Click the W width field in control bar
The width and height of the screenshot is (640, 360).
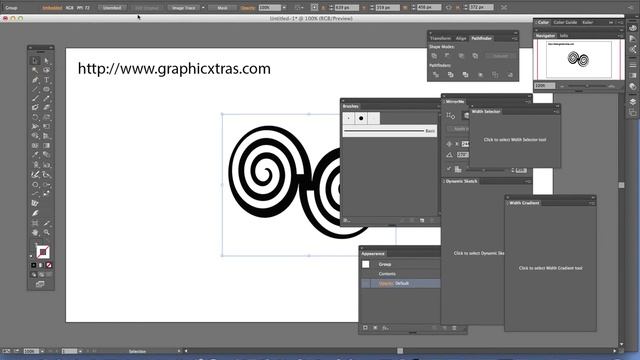tap(429, 7)
